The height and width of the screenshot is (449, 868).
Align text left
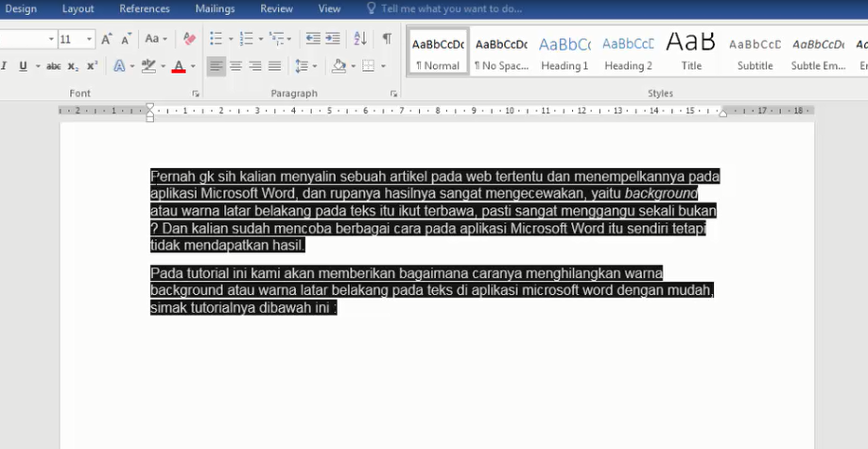pyautogui.click(x=216, y=66)
